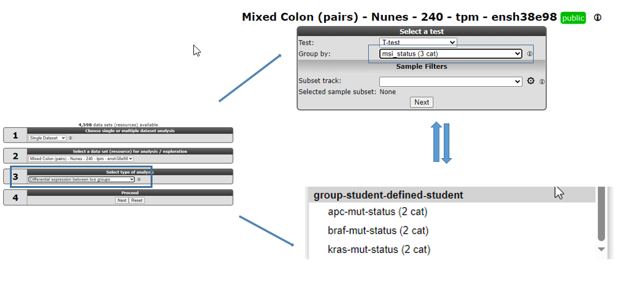Viewport: 644px width, 307px height.
Task: Expand the msi_status Group by dropdown
Action: click(x=451, y=54)
